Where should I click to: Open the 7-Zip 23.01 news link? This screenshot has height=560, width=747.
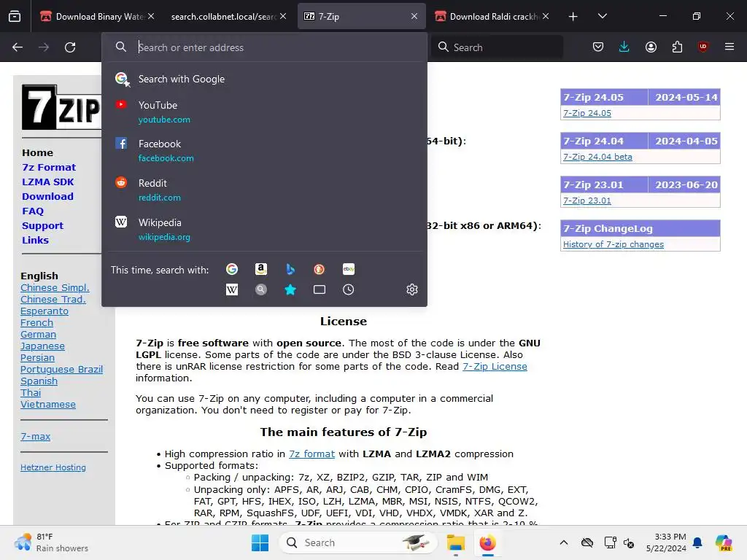[587, 201]
